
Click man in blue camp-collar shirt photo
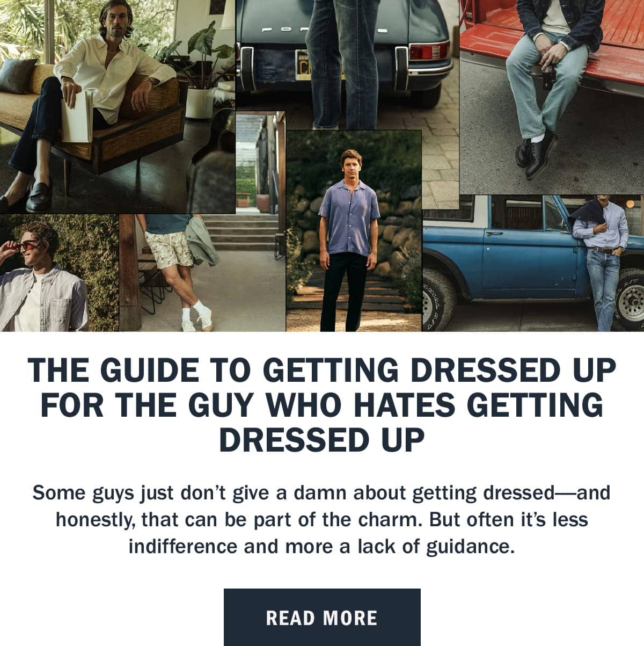click(x=354, y=231)
